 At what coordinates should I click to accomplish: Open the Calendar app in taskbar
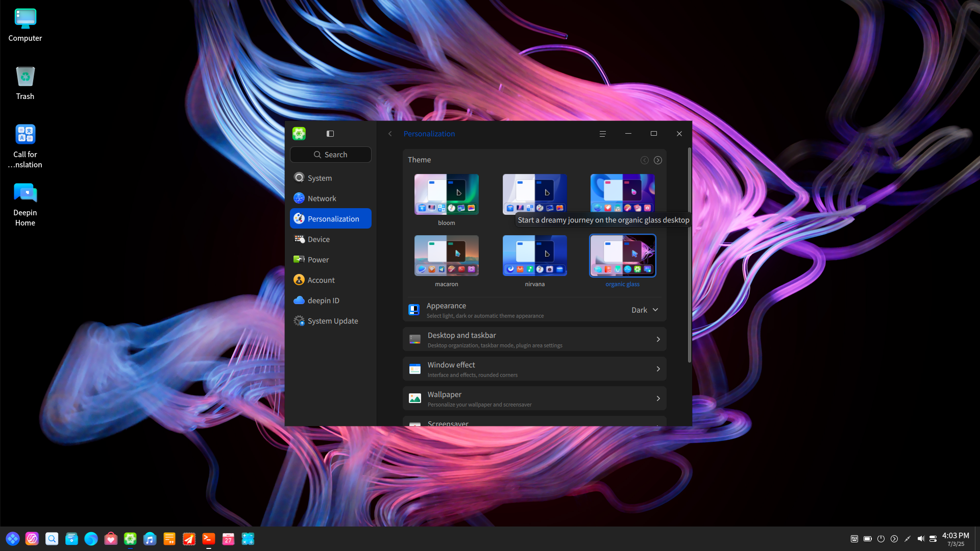point(228,539)
